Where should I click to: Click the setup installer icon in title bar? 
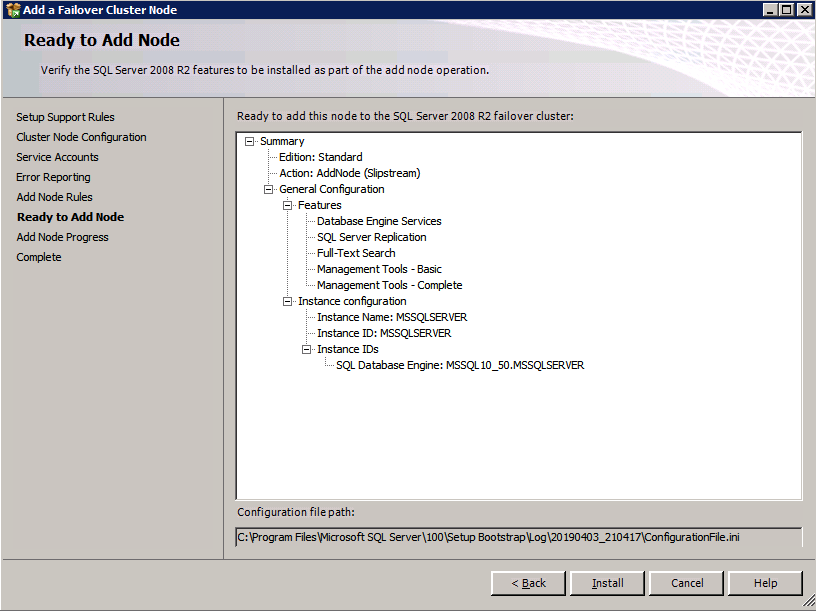tap(13, 10)
